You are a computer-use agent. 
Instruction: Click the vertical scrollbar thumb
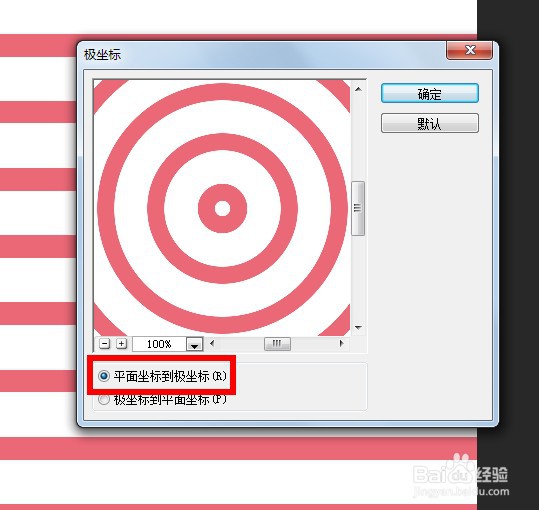[358, 208]
